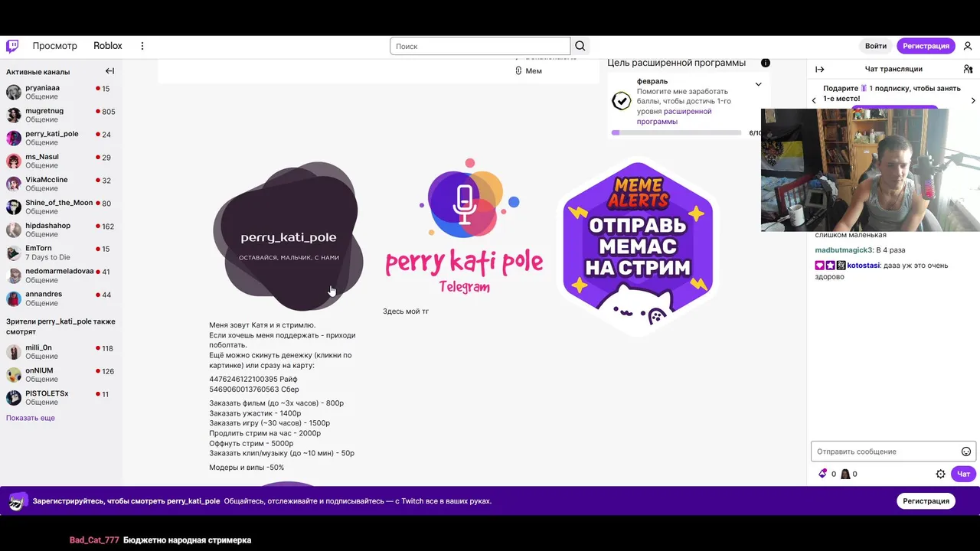Screen dimensions: 980x551
Task: Click onNIUM channel avatar
Action: [x=14, y=375]
